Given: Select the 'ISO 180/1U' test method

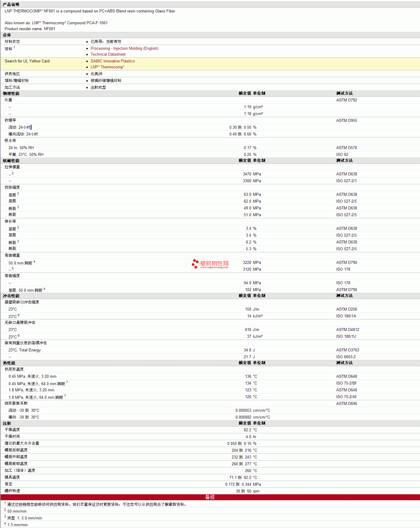Looking at the screenshot, I should pos(346,337).
